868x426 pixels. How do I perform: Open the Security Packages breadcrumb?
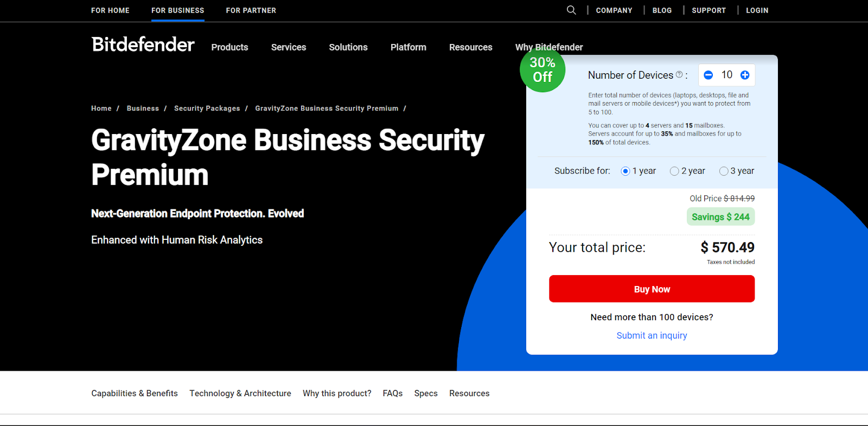207,109
